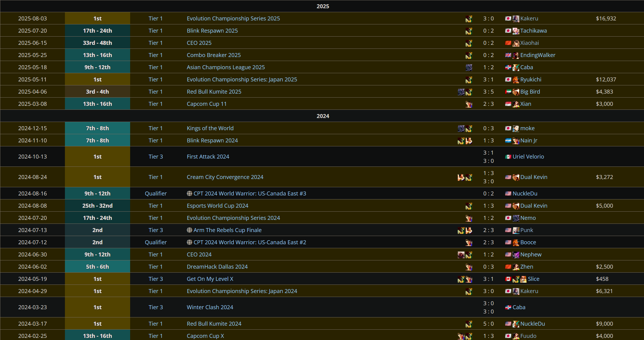
Task: Open Esports World Cup 2024 page
Action: [217, 206]
